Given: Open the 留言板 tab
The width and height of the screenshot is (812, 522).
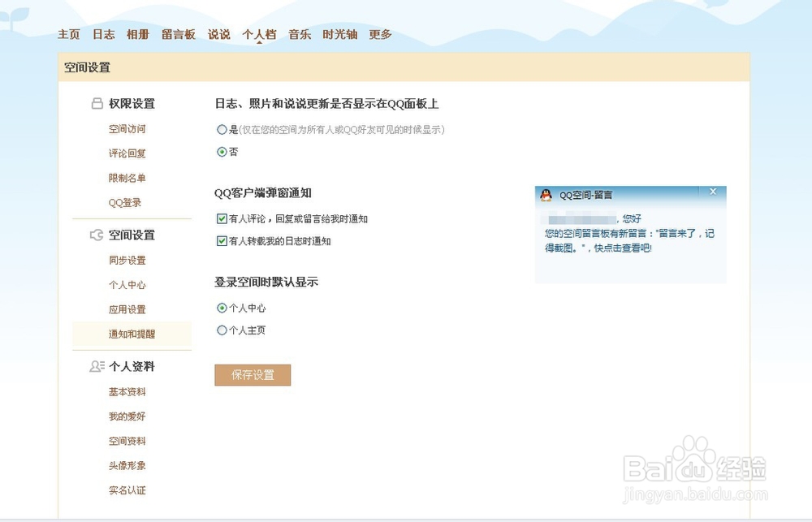Looking at the screenshot, I should click(x=178, y=34).
